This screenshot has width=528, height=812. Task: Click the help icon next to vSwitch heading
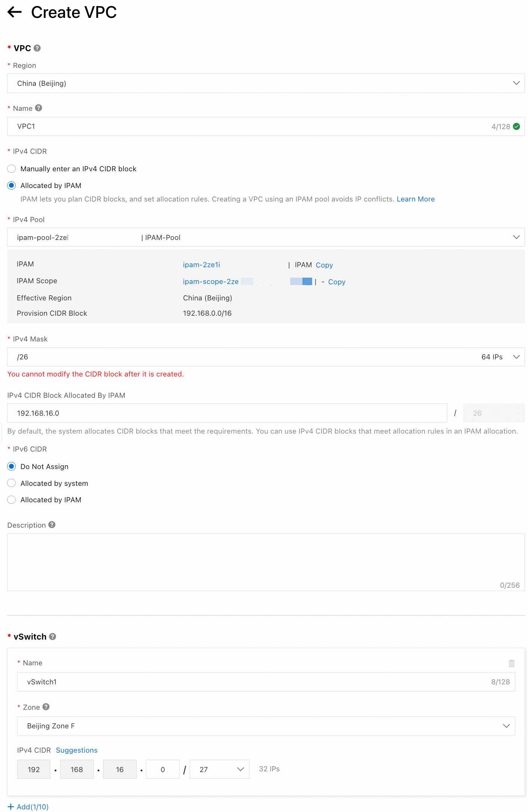click(53, 637)
